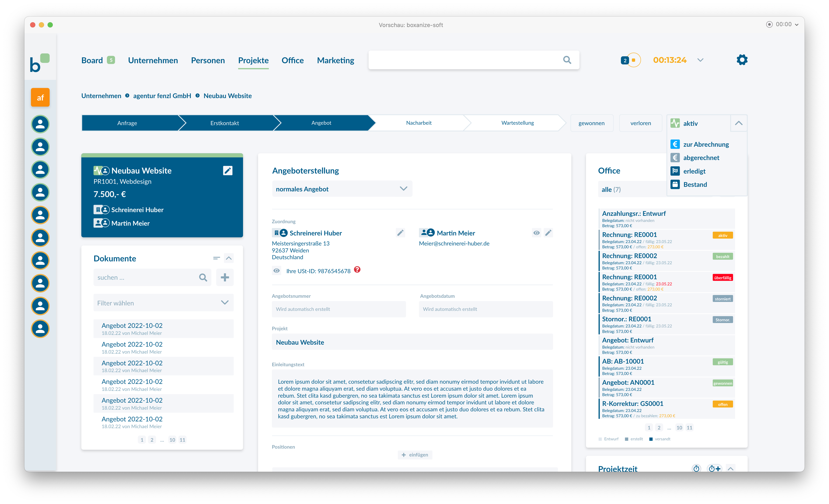Click the Projektzeit stopwatch icon
Screen dimensions: 829x504
696,468
